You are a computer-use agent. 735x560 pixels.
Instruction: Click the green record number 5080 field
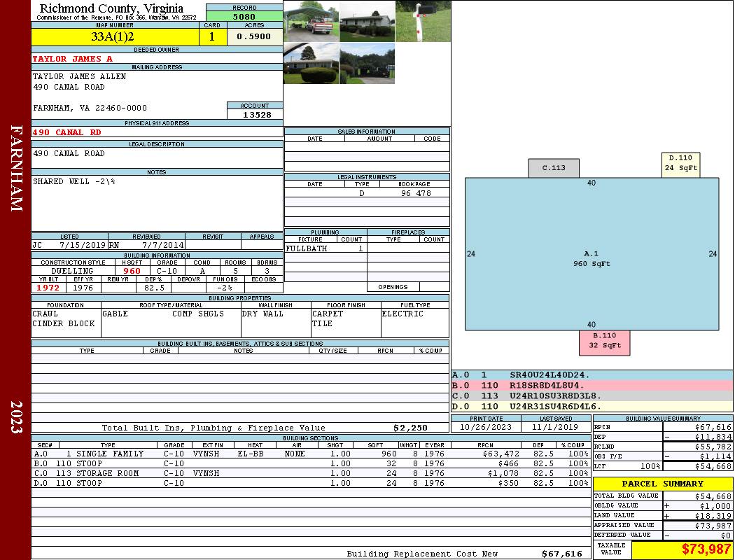pos(244,16)
